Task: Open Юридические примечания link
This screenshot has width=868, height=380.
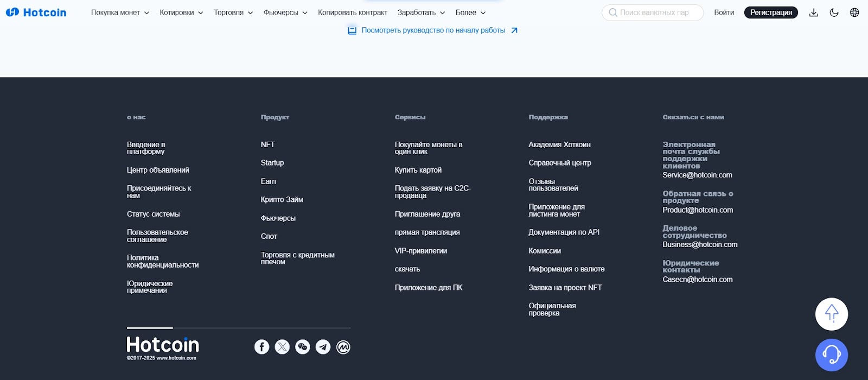Action: click(150, 287)
